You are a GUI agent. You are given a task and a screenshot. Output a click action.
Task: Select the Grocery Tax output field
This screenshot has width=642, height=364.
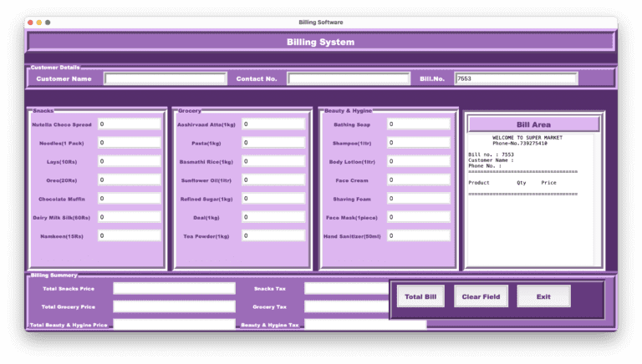tap(346, 306)
